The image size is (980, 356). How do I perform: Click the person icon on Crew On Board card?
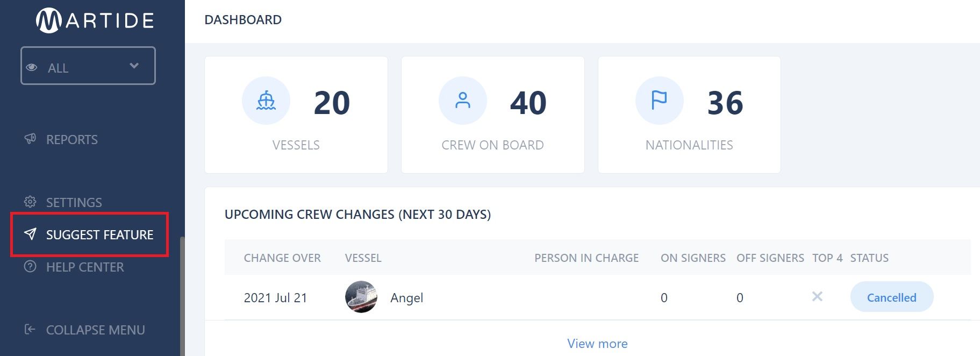pyautogui.click(x=463, y=101)
